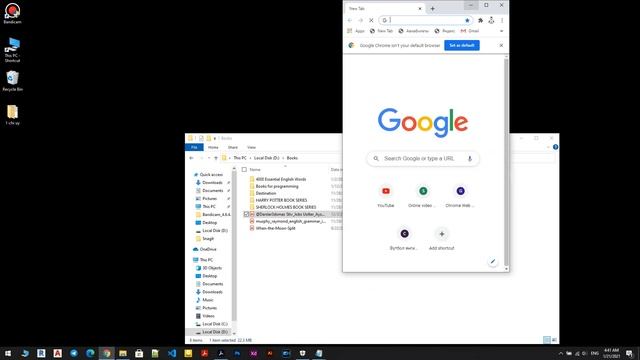The height and width of the screenshot is (360, 640).
Task: Click Chrome's vertical scrollbar
Action: (506, 161)
